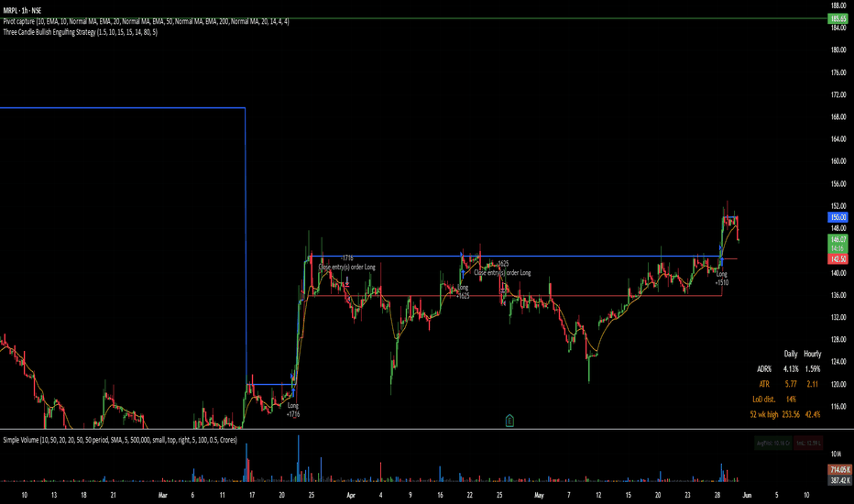This screenshot has width=854, height=504.
Task: Click the ADR% Daily value 4.13%
Action: point(790,369)
